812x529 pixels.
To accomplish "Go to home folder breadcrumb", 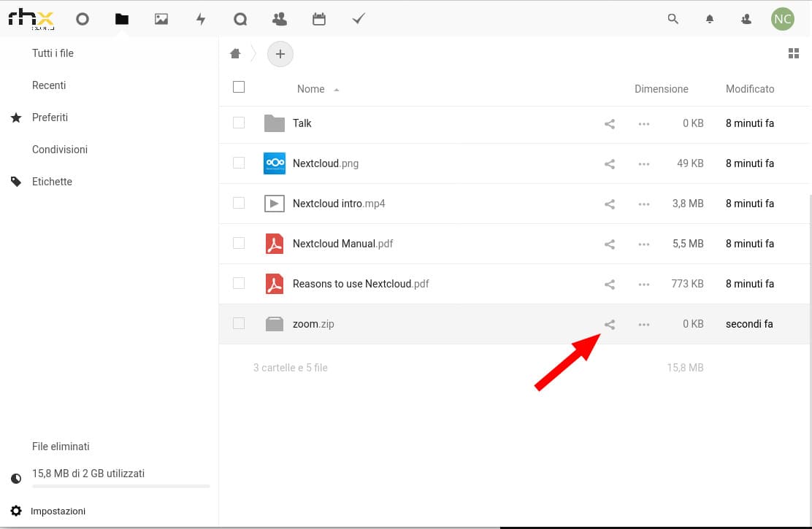I will point(235,53).
